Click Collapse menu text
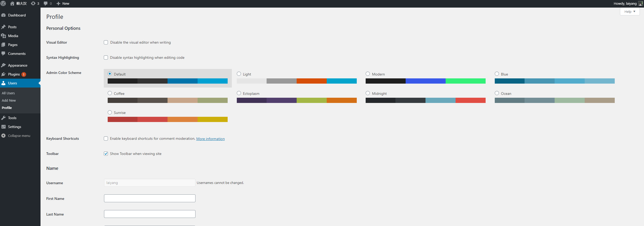The width and height of the screenshot is (644, 226). [x=19, y=136]
